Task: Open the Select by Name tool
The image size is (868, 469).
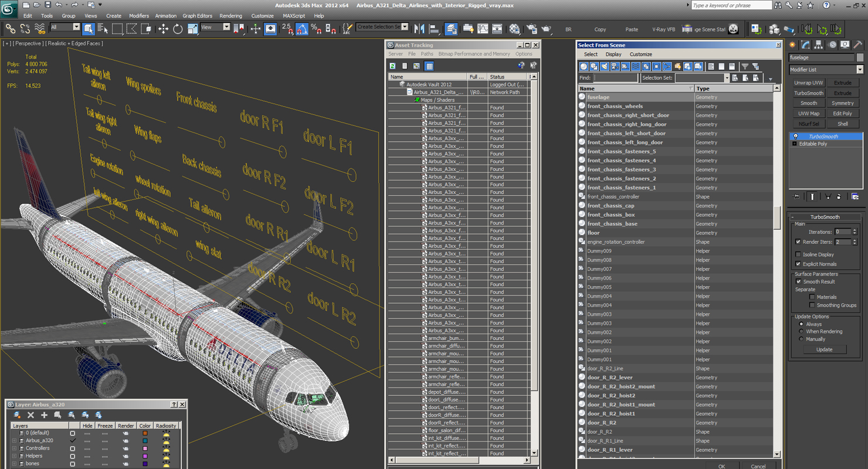Action: (103, 28)
